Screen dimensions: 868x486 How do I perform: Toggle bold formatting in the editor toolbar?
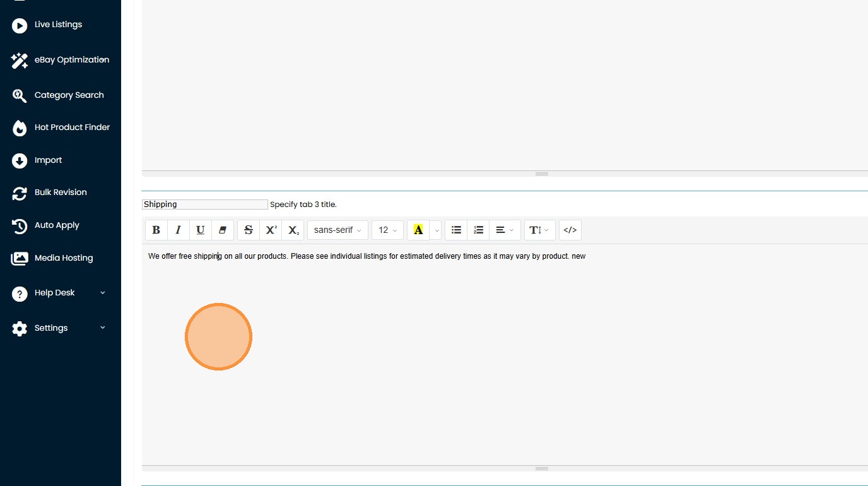156,230
